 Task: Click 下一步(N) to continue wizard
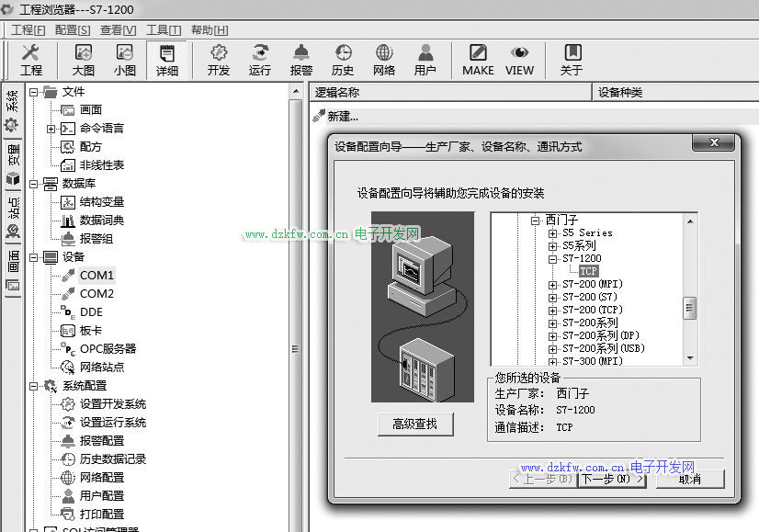612,480
